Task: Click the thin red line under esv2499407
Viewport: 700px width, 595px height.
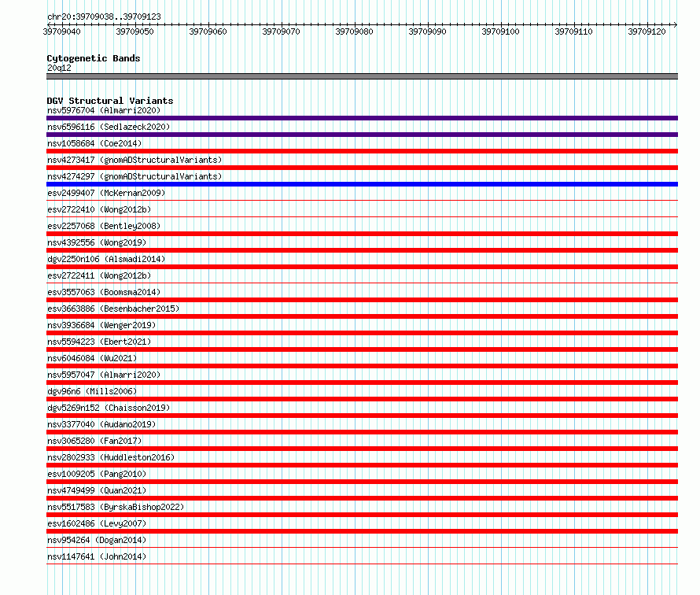Action: pyautogui.click(x=362, y=200)
